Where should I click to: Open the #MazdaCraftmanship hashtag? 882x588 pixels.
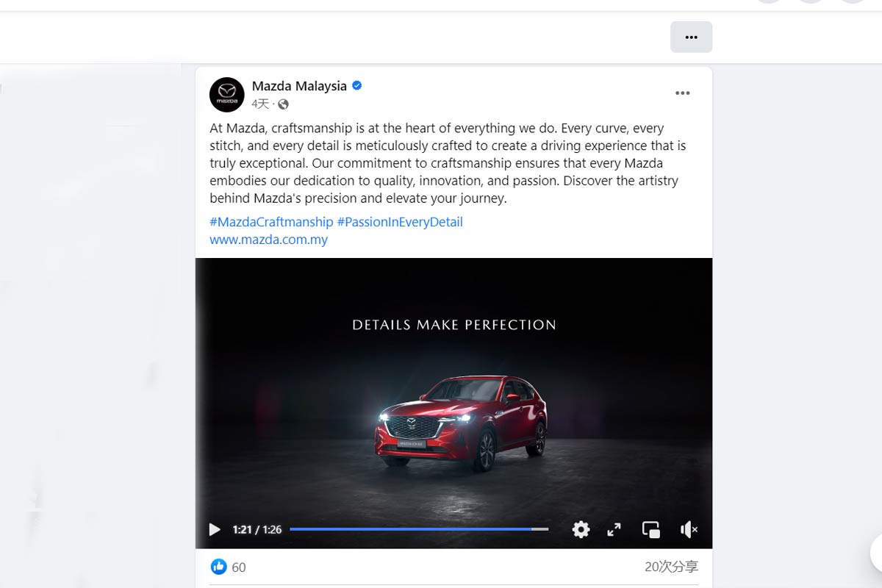coord(271,221)
